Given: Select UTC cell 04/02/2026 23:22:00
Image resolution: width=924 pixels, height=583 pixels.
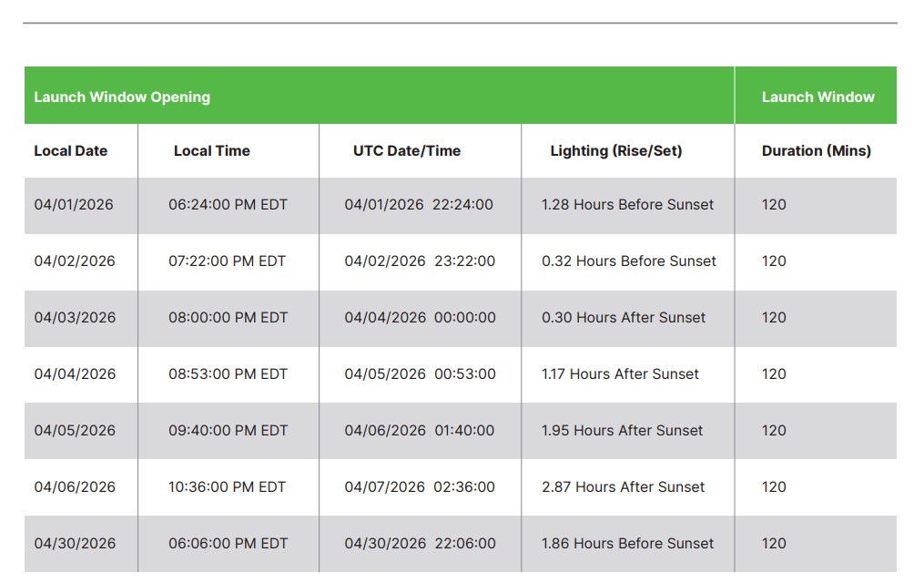Looking at the screenshot, I should click(420, 261).
